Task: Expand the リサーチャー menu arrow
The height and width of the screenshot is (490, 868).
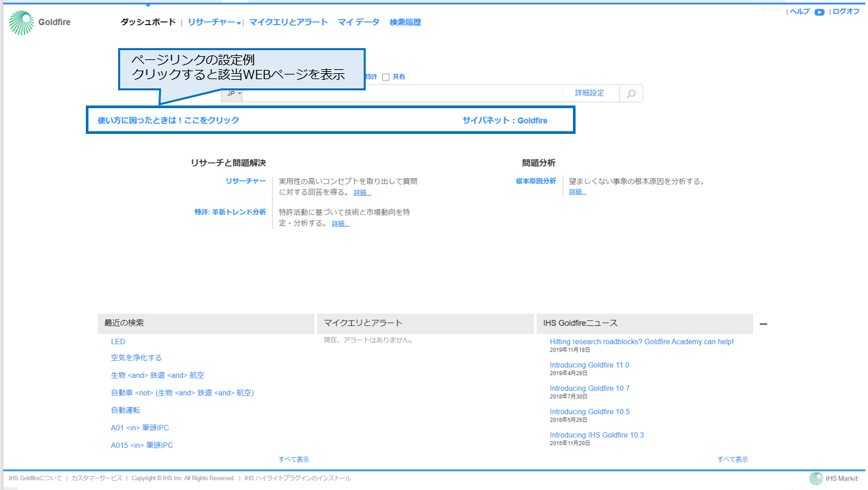Action: pyautogui.click(x=239, y=23)
